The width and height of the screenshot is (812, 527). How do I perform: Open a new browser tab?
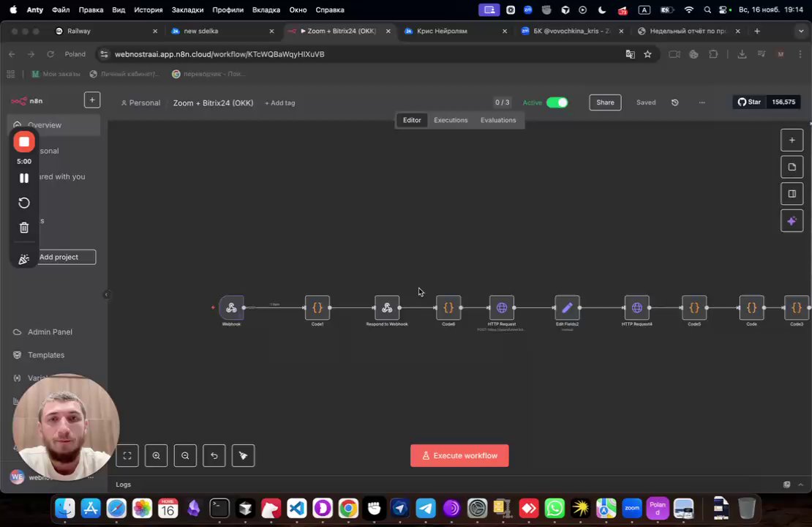click(x=757, y=31)
